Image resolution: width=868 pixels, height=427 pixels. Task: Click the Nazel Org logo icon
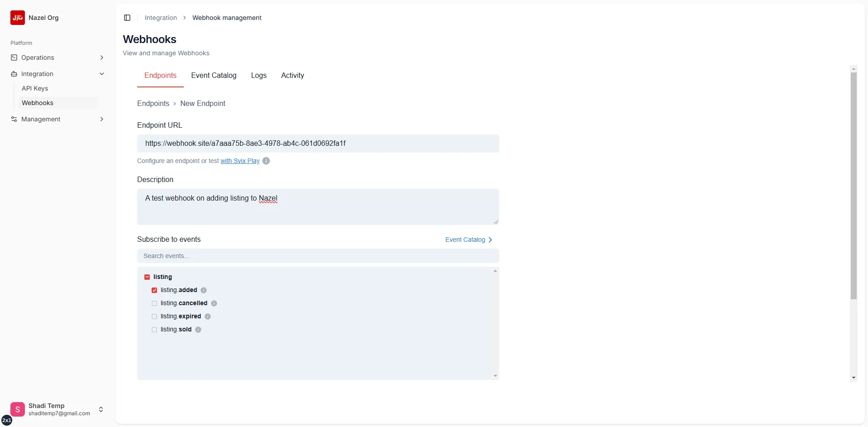[17, 18]
